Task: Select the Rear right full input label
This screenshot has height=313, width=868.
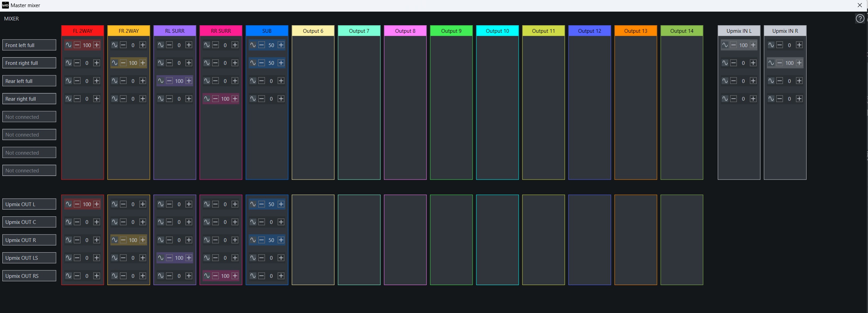Action: tap(29, 99)
